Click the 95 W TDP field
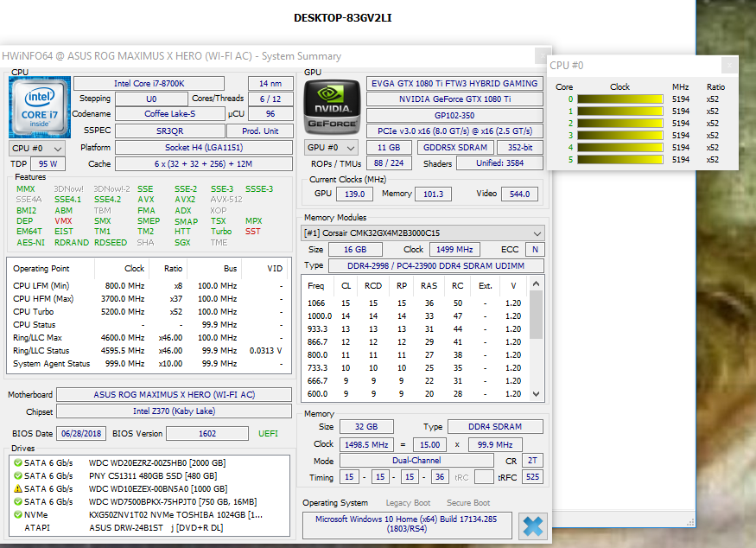Viewport: 756px width, 548px height. (x=48, y=164)
